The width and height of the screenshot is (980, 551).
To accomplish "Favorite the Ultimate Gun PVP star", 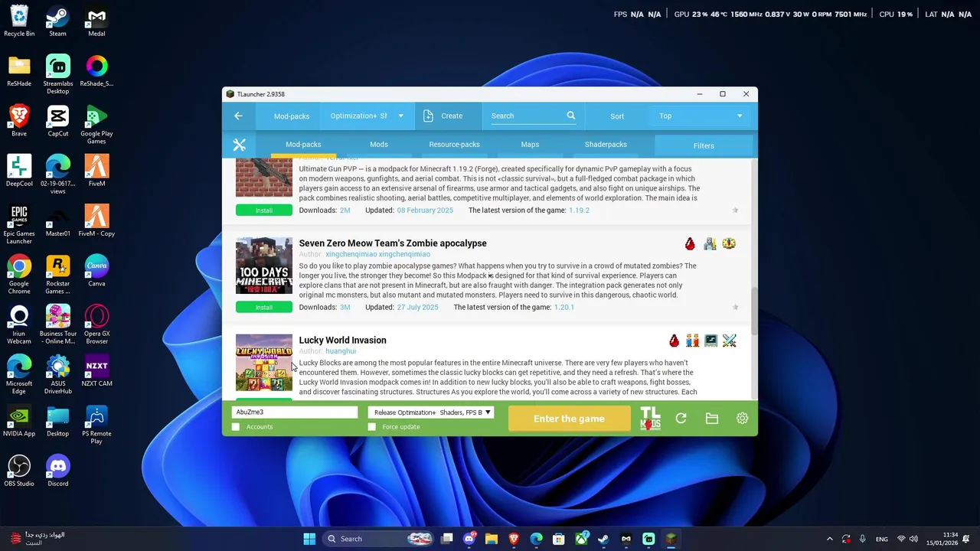I will click(x=735, y=210).
